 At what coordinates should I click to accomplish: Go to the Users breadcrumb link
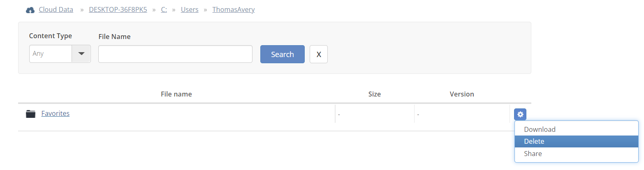[x=190, y=9]
